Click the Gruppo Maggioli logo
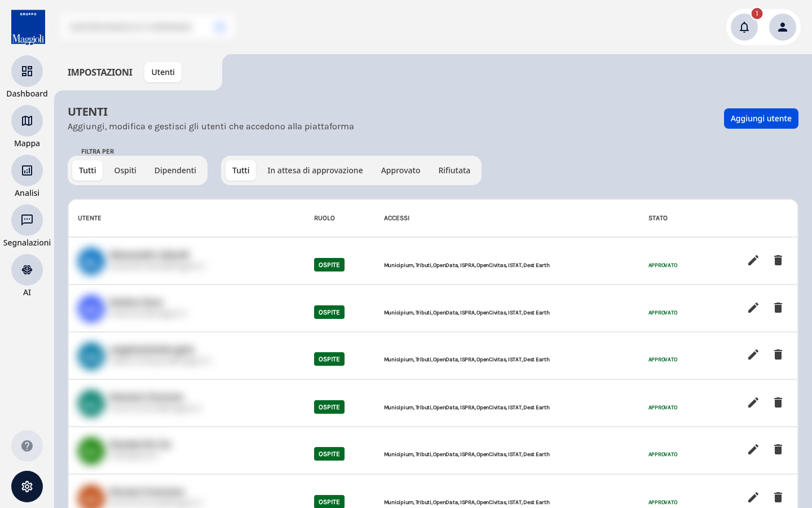Screen dimensions: 812x508 pyautogui.click(x=28, y=27)
